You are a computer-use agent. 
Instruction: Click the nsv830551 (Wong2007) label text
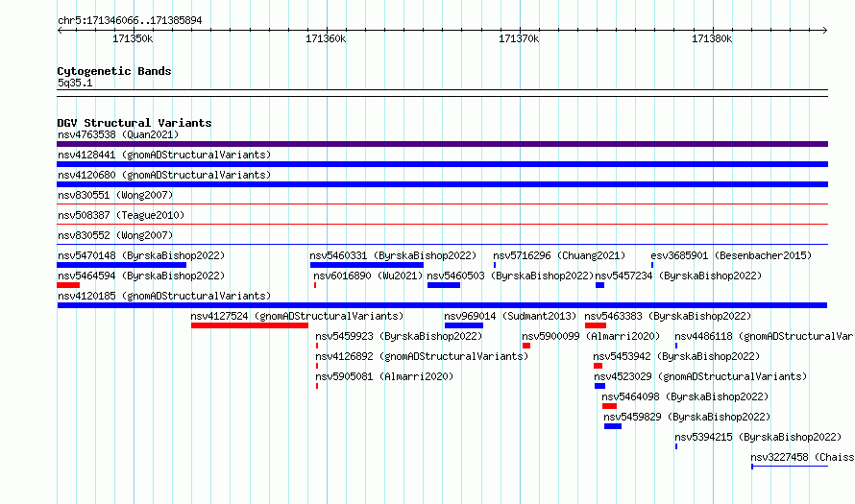pyautogui.click(x=115, y=195)
